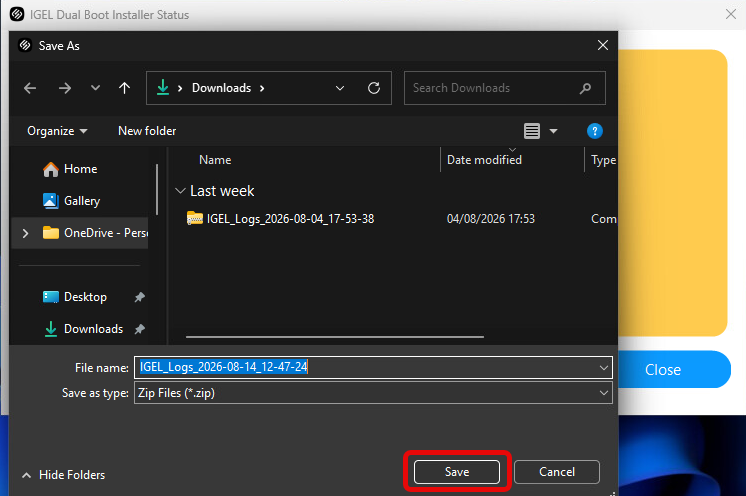
Task: Close the IGEL Dual Boot Installer Status window
Action: pos(731,14)
